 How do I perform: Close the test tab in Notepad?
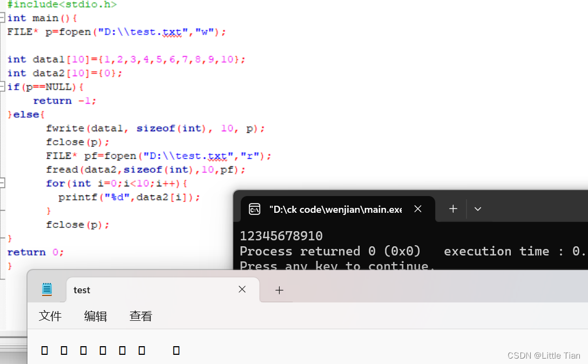point(242,289)
